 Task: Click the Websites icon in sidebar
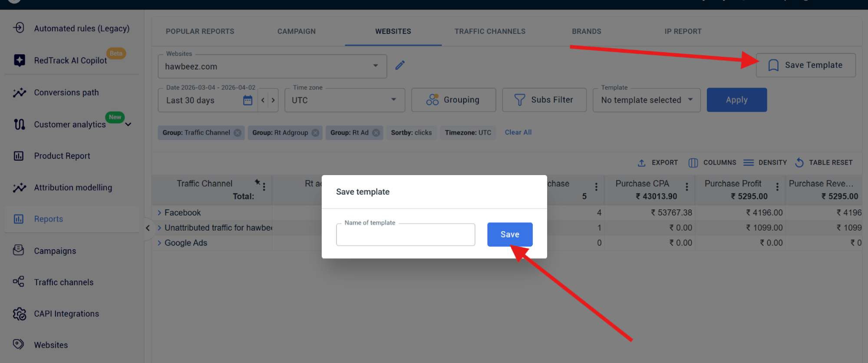(x=19, y=344)
